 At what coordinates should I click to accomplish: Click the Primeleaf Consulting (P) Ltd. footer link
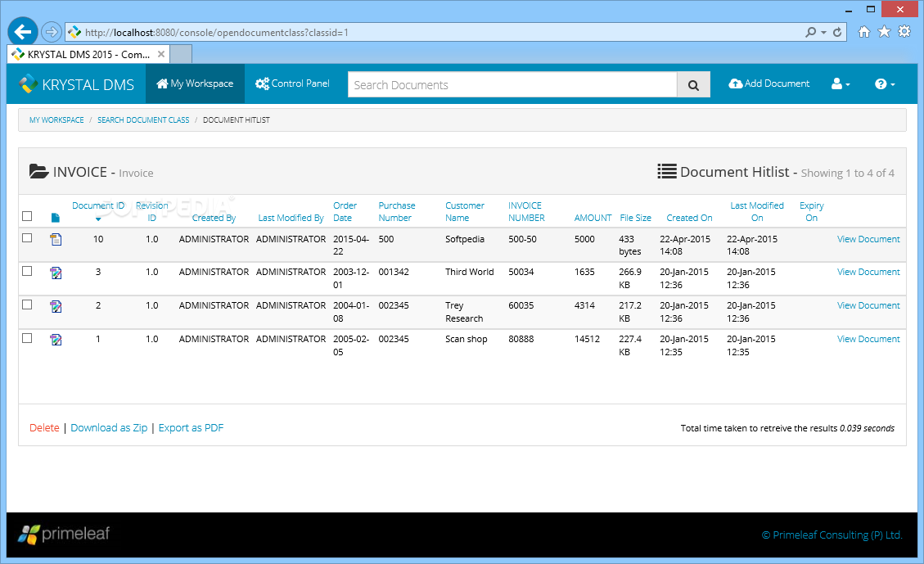(x=832, y=535)
